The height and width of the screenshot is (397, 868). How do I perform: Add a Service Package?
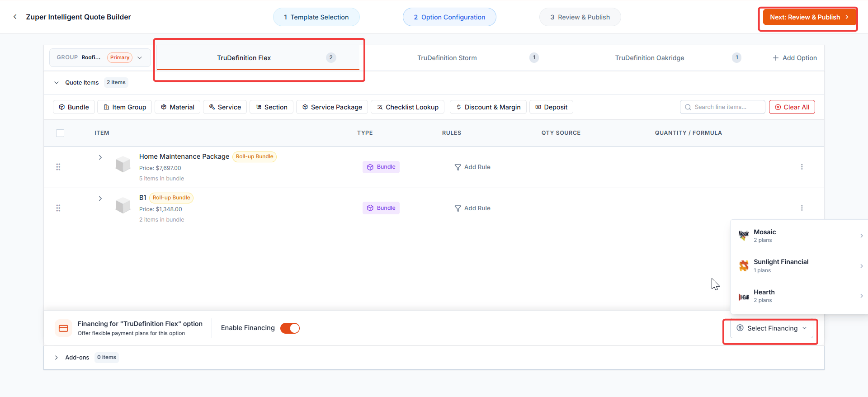(x=332, y=107)
